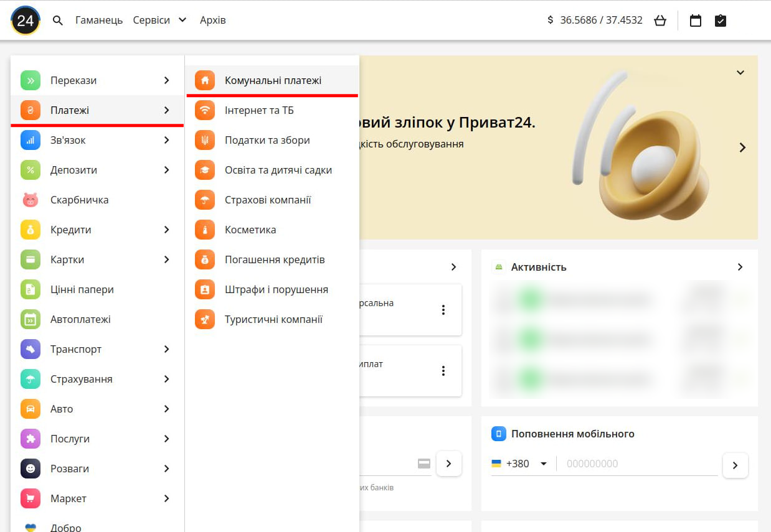Click the clipboard checklist icon
The width and height of the screenshot is (771, 532).
721,21
